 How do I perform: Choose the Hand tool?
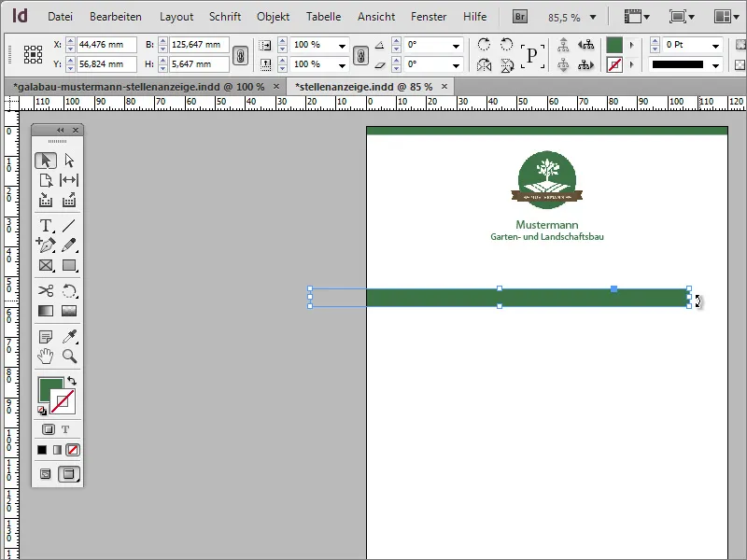(45, 356)
